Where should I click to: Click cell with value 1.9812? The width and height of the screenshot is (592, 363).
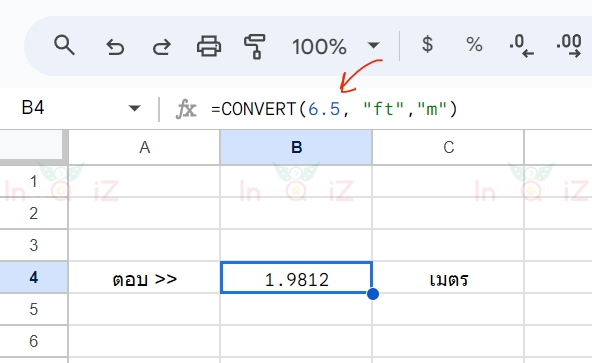[x=296, y=278]
